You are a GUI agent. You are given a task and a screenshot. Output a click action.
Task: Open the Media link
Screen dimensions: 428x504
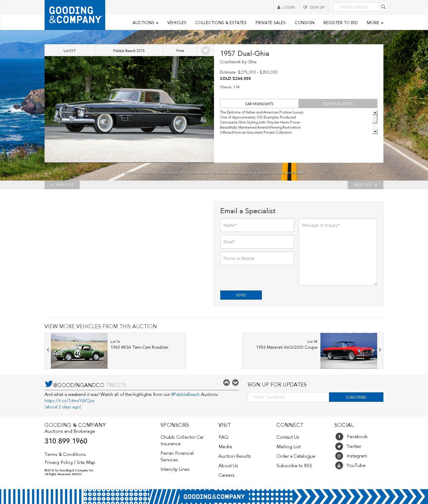[x=225, y=447]
